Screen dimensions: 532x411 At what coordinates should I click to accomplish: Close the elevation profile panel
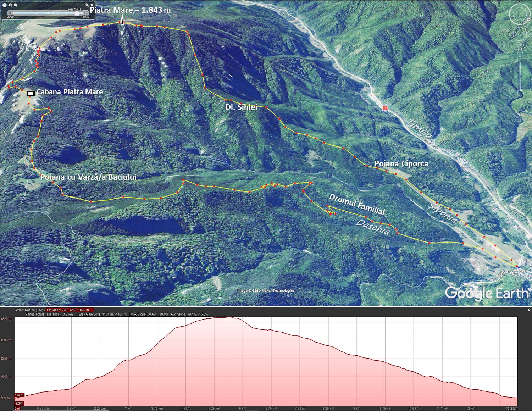529,310
